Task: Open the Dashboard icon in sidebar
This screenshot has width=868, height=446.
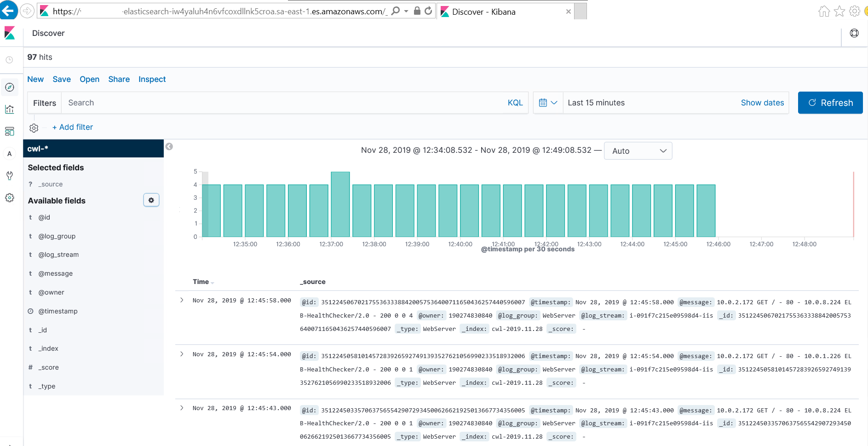Action: tap(10, 132)
